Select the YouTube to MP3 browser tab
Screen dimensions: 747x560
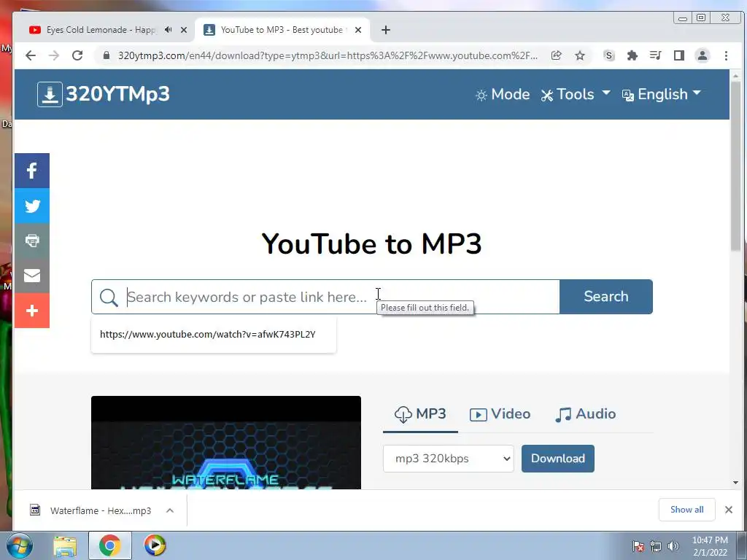(281, 29)
